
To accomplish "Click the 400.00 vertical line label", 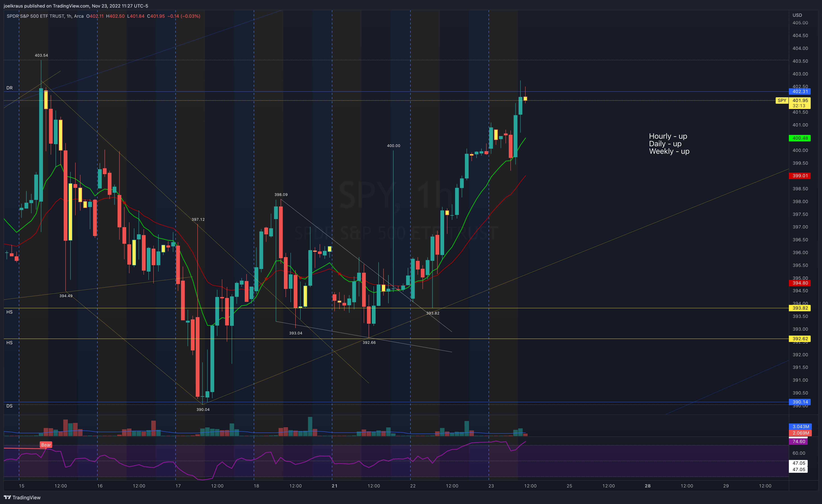I will point(393,146).
